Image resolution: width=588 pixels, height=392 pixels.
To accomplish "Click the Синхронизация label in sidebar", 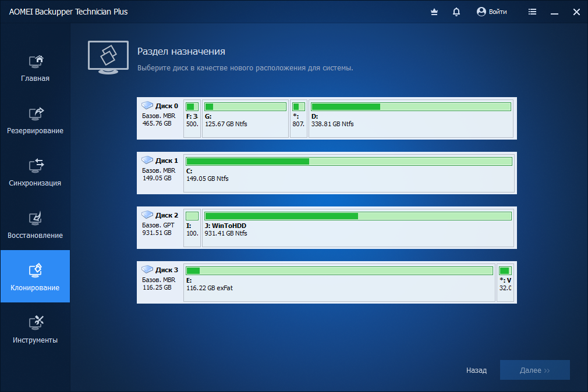I will (36, 183).
